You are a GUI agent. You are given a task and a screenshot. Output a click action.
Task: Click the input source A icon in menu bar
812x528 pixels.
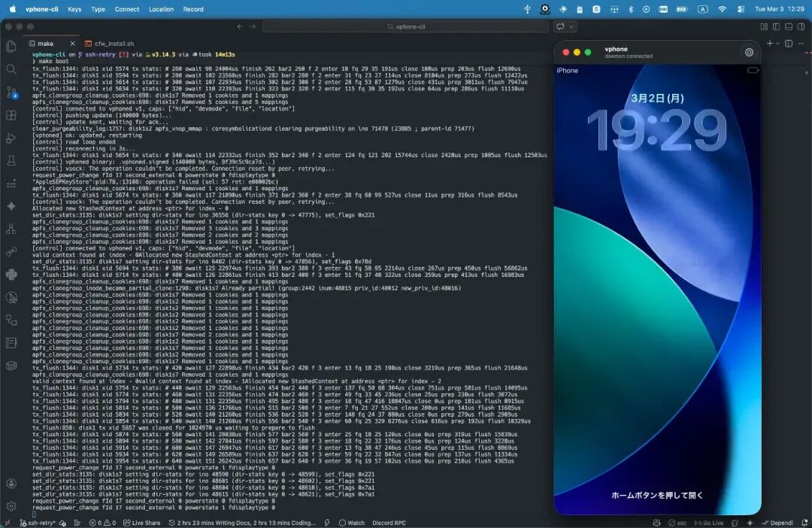tap(702, 9)
